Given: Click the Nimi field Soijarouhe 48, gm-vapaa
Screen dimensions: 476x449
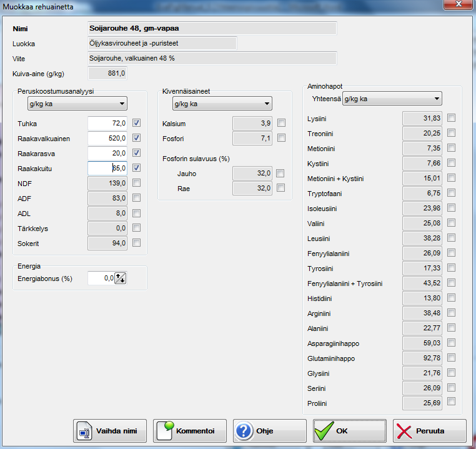Looking at the screenshot, I should click(x=212, y=28).
